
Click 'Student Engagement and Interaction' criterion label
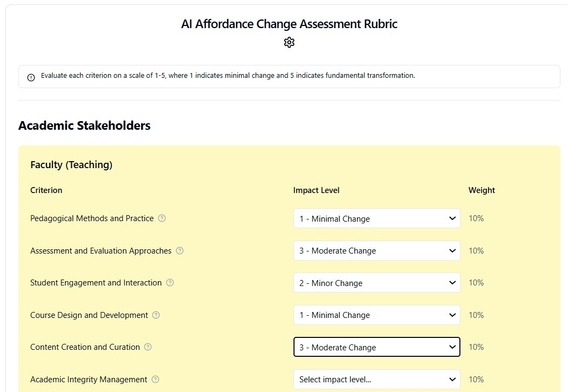click(96, 283)
